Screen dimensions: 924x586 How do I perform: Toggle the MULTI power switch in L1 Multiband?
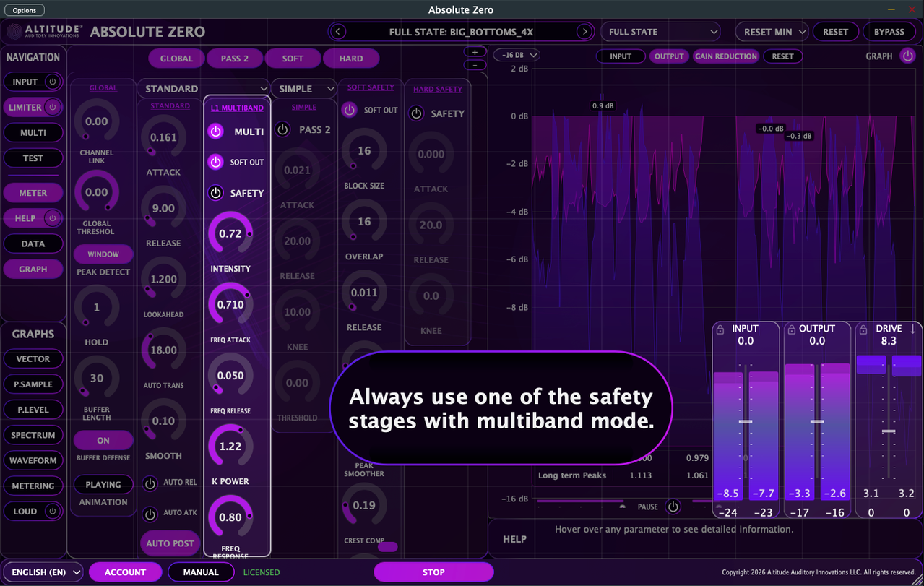[x=215, y=132]
